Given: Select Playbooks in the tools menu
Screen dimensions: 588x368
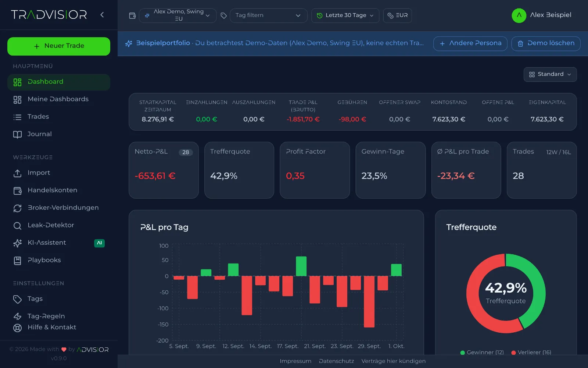Looking at the screenshot, I should point(59,260).
